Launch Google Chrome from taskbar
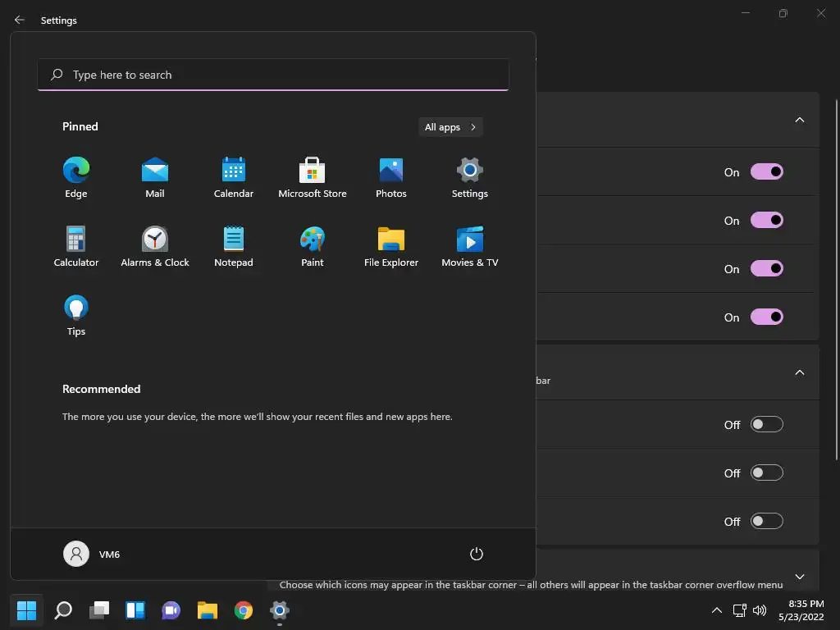This screenshot has height=630, width=840. coord(243,610)
